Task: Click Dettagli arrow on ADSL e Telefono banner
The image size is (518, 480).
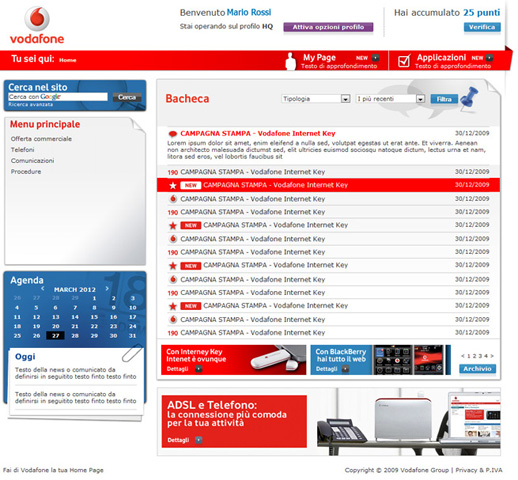Action: [x=198, y=440]
